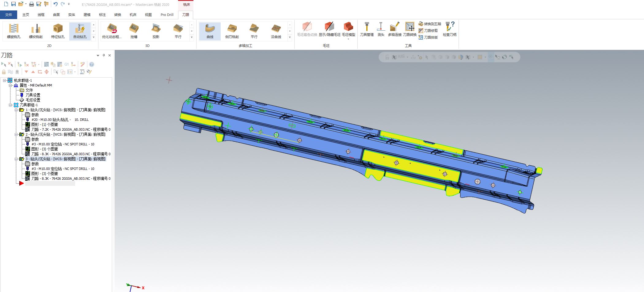This screenshot has width=644, height=292.
Task: Select the 曲线 multiaxis curve toolpath
Action: pyautogui.click(x=210, y=31)
